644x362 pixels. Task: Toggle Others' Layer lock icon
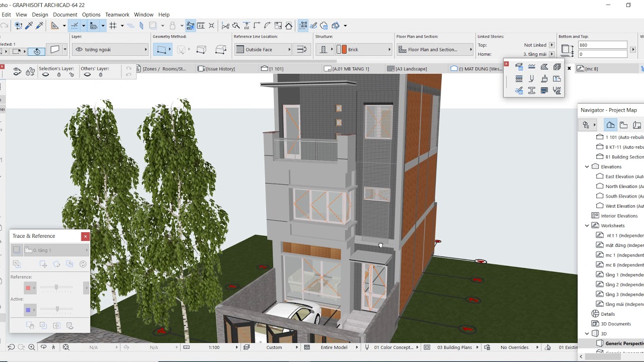[101, 74]
